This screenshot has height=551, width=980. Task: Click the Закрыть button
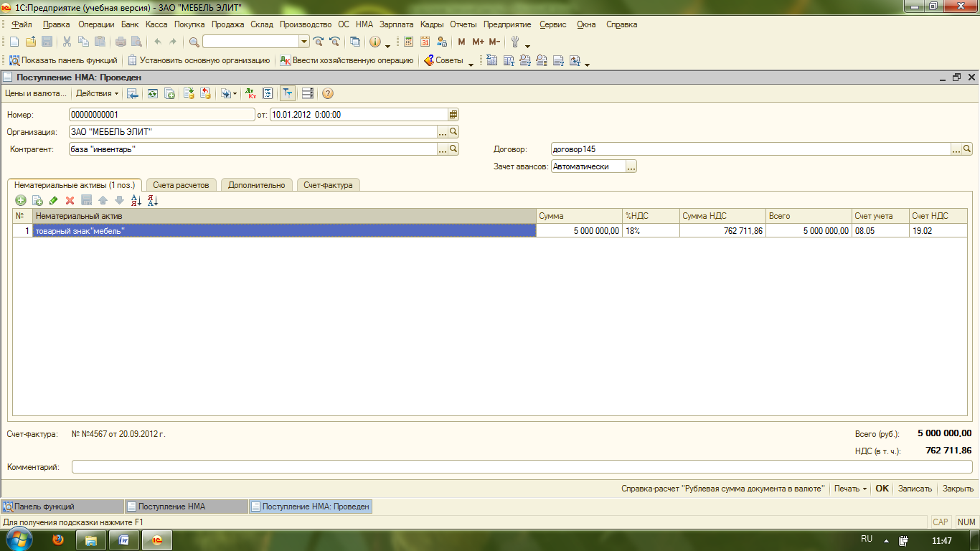(958, 489)
